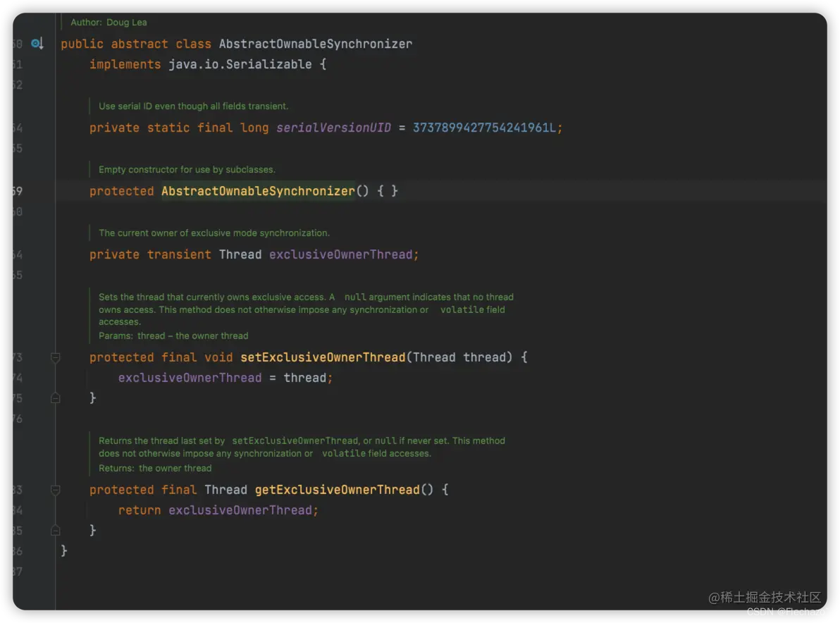Image resolution: width=840 pixels, height=623 pixels.
Task: Click class name AbstractOwnableSynchronizer in declaration
Action: coord(316,44)
